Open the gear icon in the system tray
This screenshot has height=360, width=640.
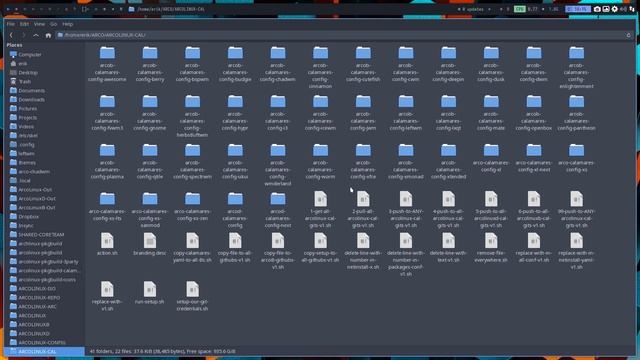coord(614,9)
